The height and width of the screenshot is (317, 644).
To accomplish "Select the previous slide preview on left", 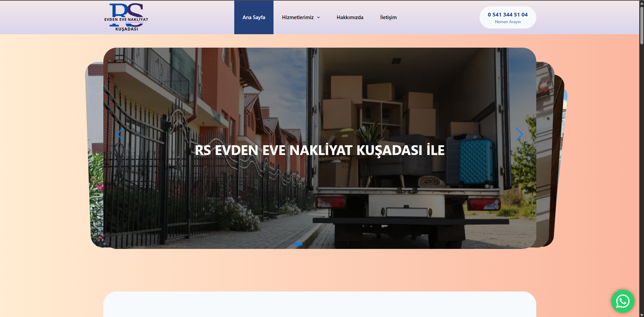I will pos(94,154).
